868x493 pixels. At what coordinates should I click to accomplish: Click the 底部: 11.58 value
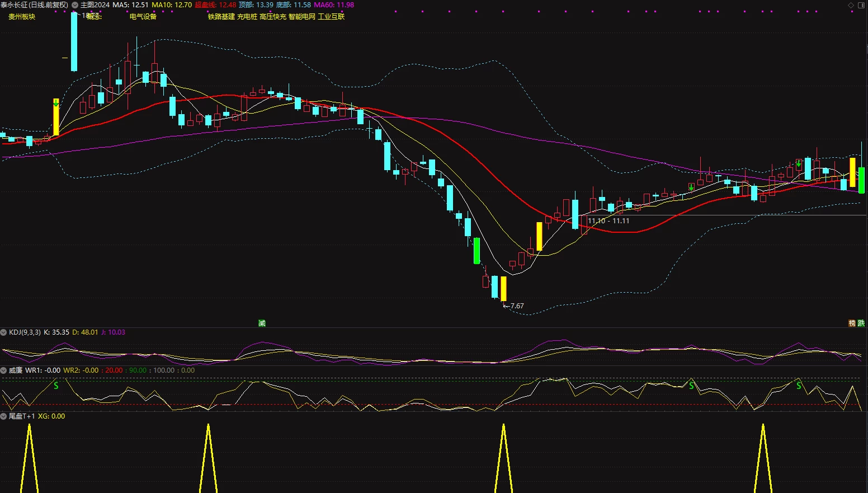(x=294, y=5)
